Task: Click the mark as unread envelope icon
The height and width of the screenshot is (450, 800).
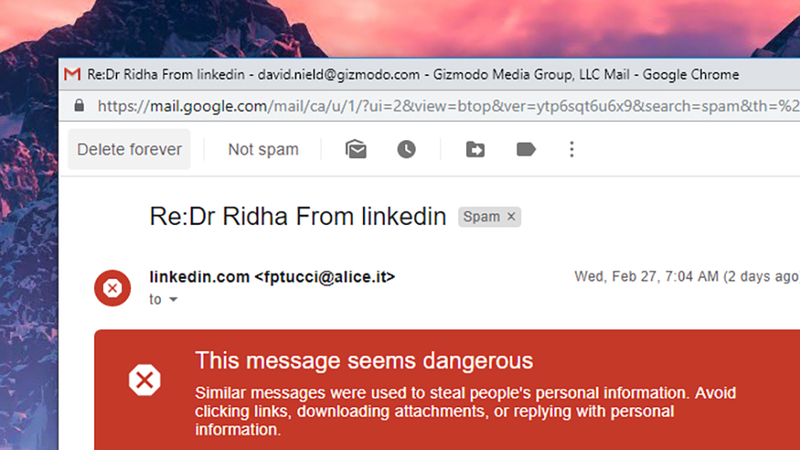Action: click(x=356, y=149)
